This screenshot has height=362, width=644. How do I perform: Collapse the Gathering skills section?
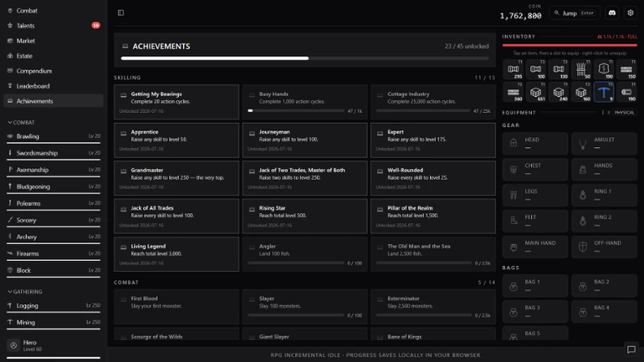[x=25, y=292]
